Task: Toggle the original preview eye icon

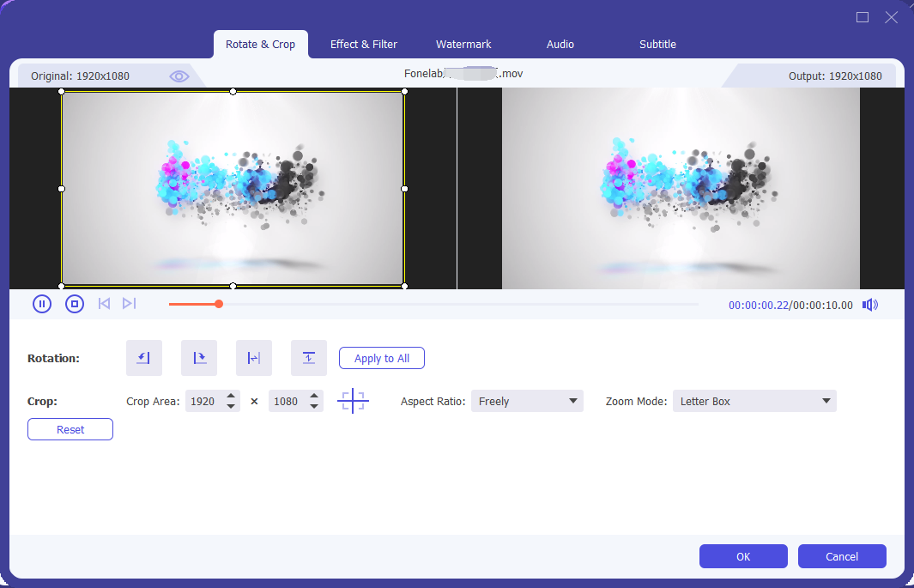Action: pyautogui.click(x=179, y=76)
